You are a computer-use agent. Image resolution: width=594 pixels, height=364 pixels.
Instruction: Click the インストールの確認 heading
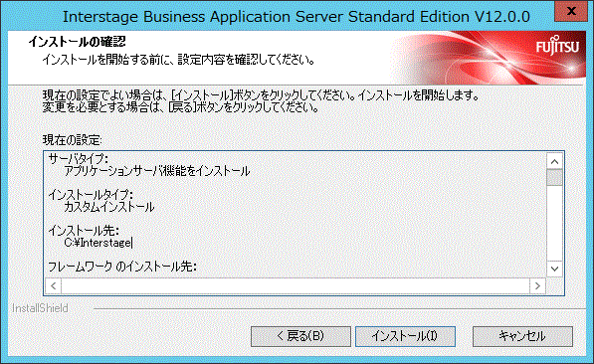[77, 42]
